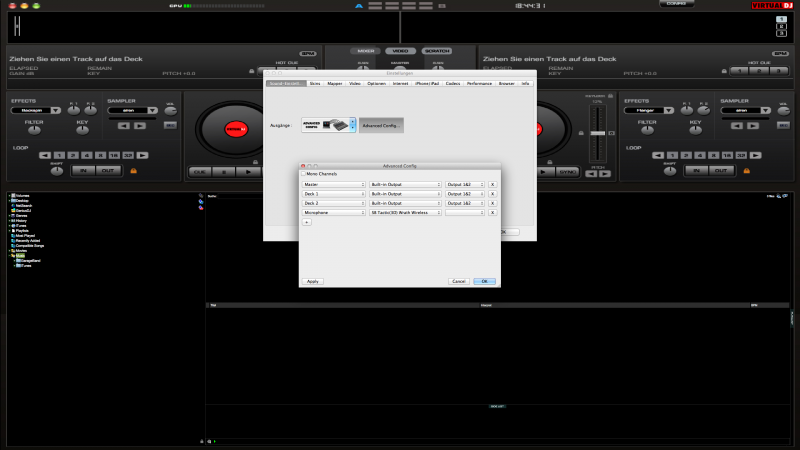Set left deck loop length to 16
The image size is (800, 450).
click(114, 155)
